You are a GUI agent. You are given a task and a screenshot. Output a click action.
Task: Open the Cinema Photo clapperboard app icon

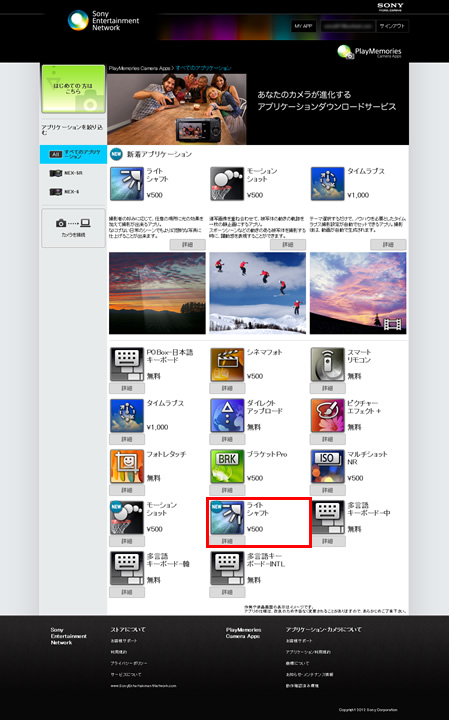227,365
